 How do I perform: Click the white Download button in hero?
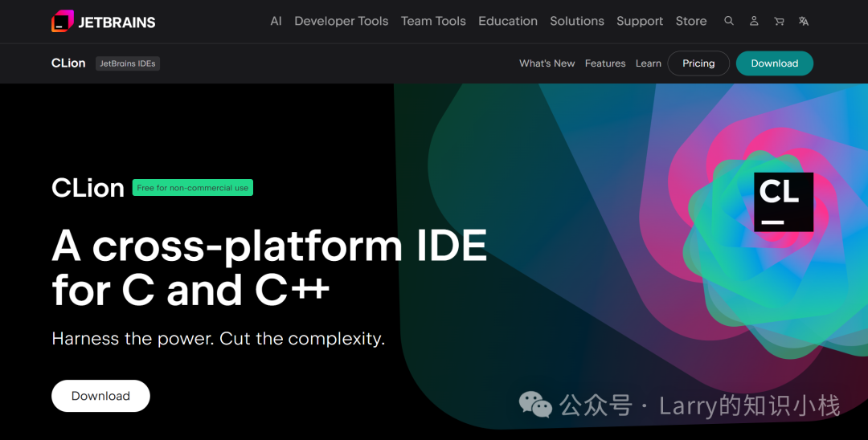(100, 396)
